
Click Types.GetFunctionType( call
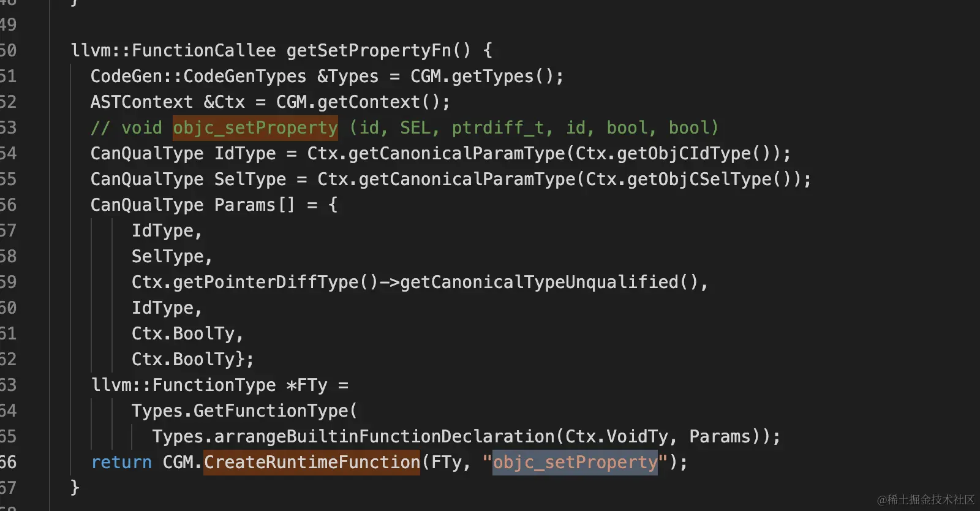244,411
